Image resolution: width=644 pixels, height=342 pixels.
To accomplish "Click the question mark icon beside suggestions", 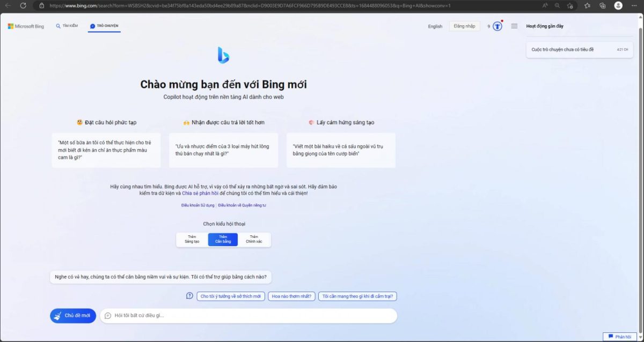I will 189,296.
